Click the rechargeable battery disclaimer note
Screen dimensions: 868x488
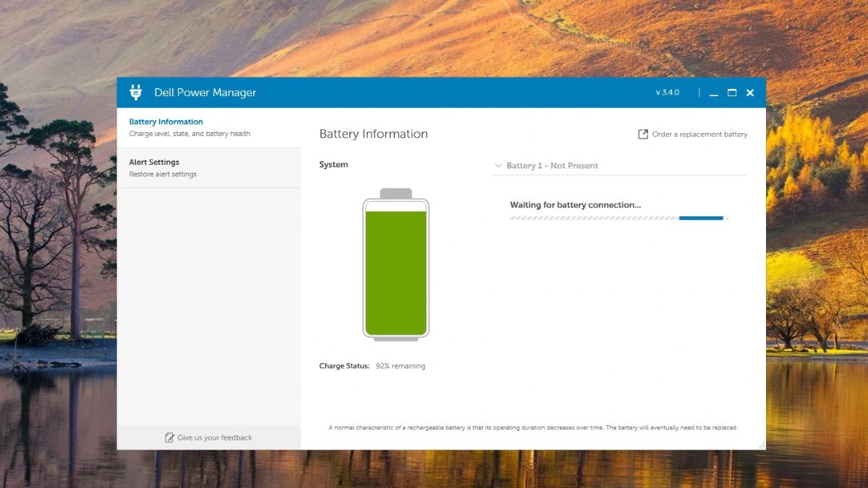click(x=533, y=427)
